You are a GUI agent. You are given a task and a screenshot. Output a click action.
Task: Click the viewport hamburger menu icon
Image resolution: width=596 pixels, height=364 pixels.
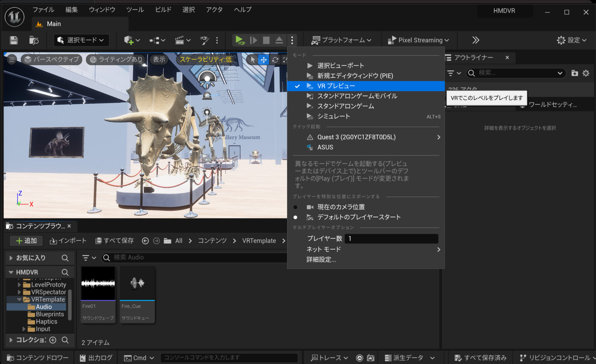(11, 59)
